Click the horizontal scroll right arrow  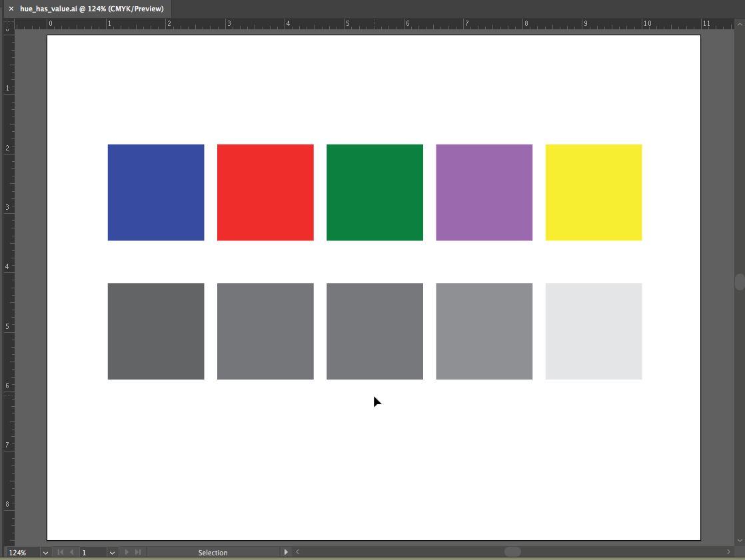pyautogui.click(x=728, y=552)
